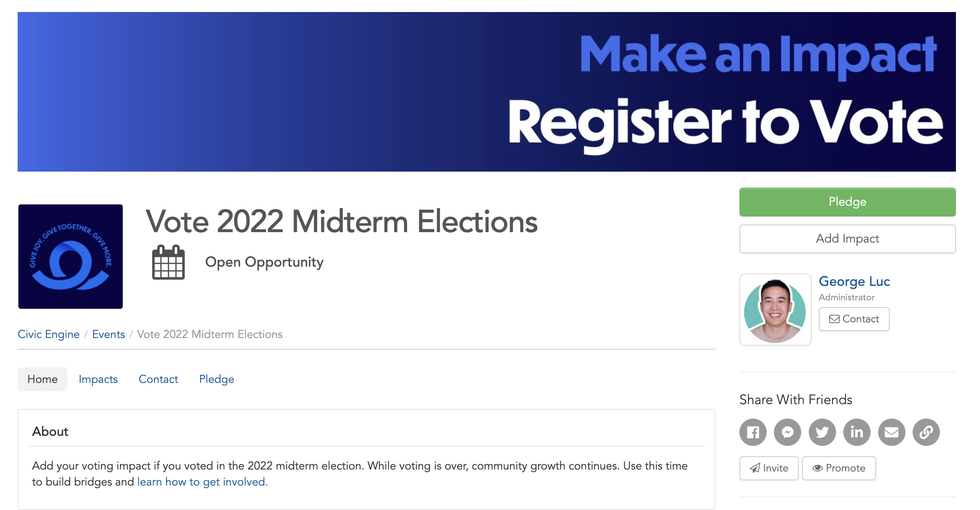Screen dimensions: 980x510
Task: Go to Civic Engine breadcrumb link
Action: pyautogui.click(x=49, y=334)
